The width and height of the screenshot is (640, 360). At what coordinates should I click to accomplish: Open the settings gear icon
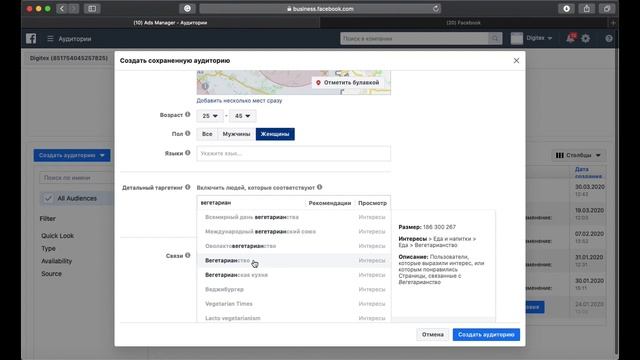(x=586, y=38)
